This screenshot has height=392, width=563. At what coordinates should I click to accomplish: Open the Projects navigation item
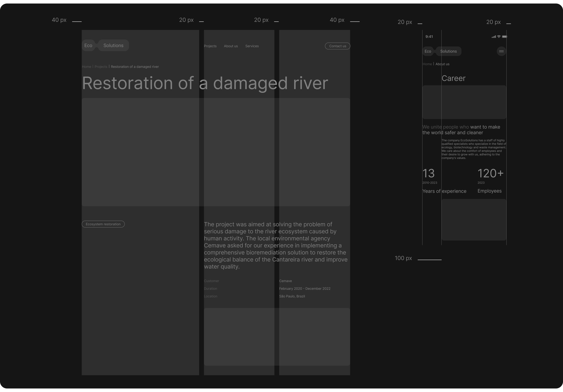click(x=210, y=46)
